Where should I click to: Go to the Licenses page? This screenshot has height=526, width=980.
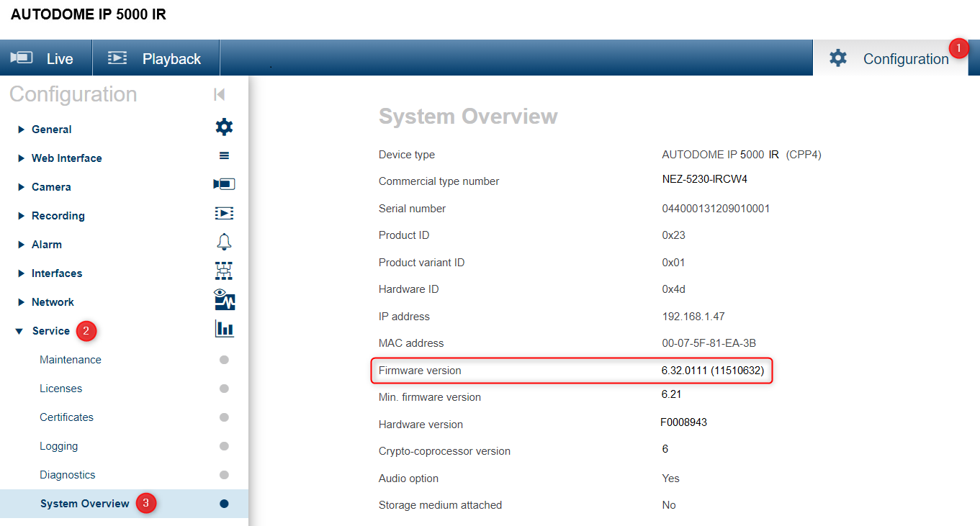pos(61,389)
